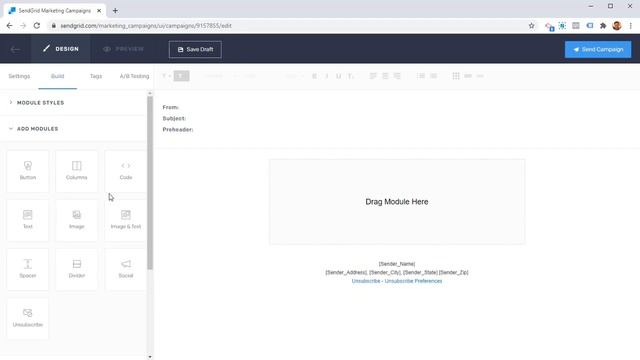
Task: Click the From field label
Action: (x=171, y=107)
